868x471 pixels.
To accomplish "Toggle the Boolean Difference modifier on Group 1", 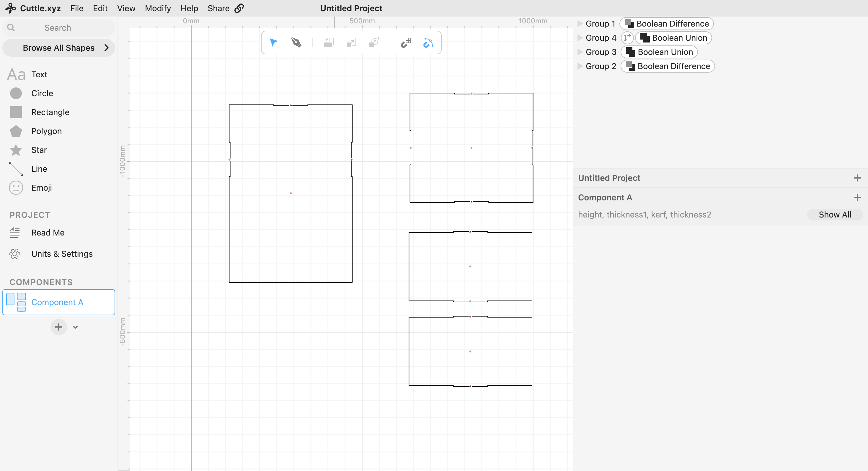I will point(666,24).
